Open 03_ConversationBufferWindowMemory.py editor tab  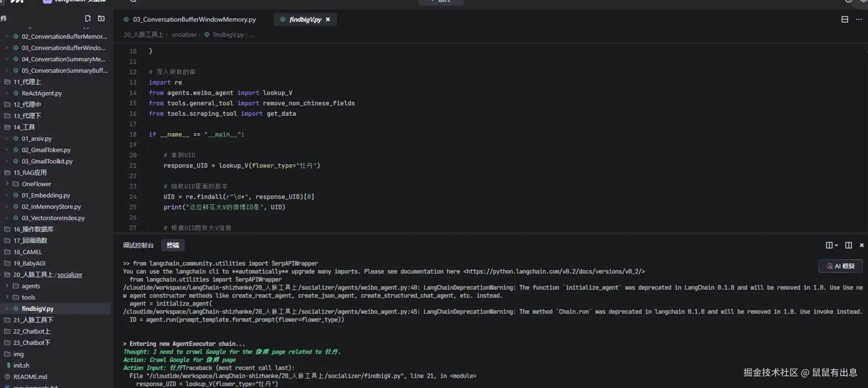[194, 19]
